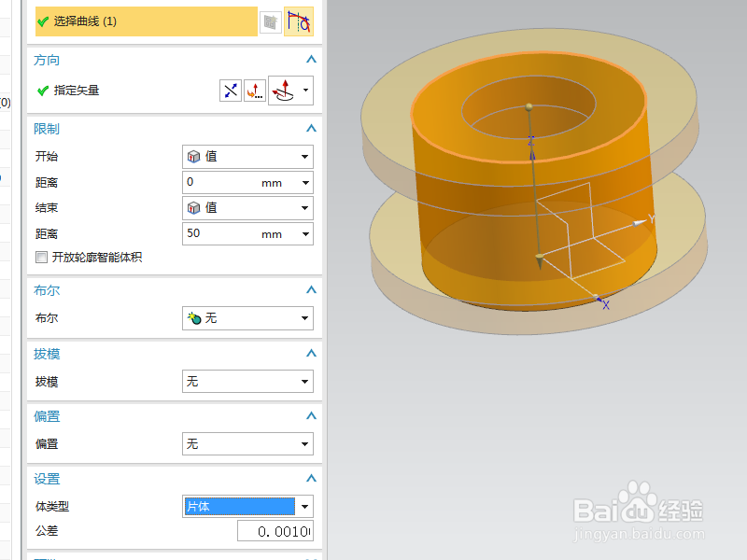
Task: Open the start distance options arrow
Action: coord(306,183)
